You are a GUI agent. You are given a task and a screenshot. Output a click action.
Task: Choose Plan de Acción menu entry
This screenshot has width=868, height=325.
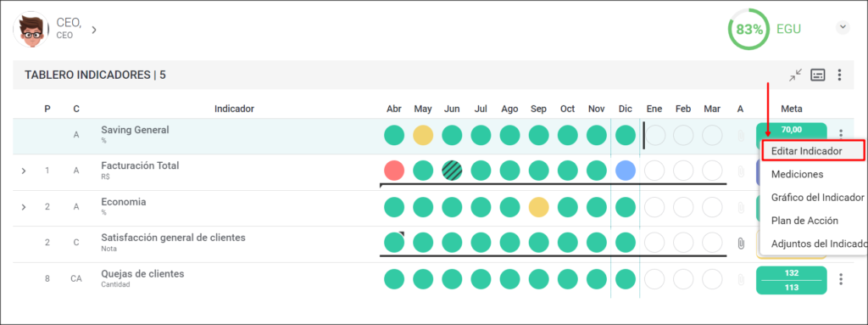tap(804, 220)
